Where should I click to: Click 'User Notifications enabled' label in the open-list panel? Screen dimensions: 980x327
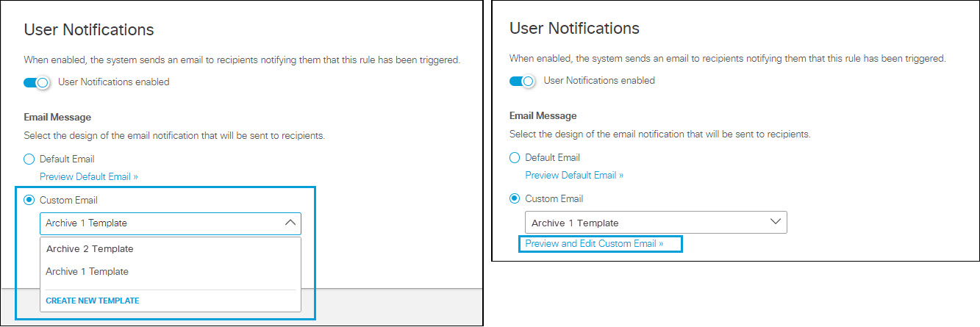coord(114,82)
